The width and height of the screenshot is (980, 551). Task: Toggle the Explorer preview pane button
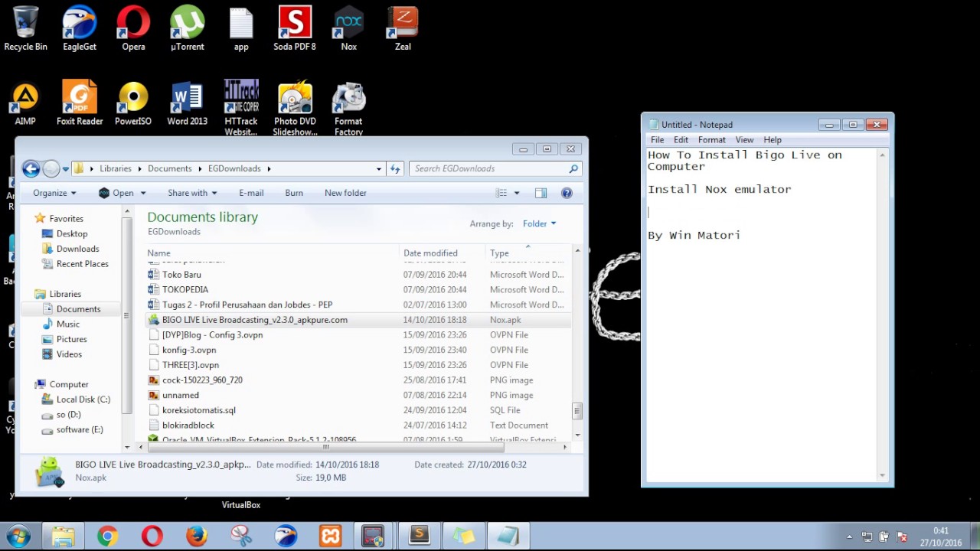(541, 193)
